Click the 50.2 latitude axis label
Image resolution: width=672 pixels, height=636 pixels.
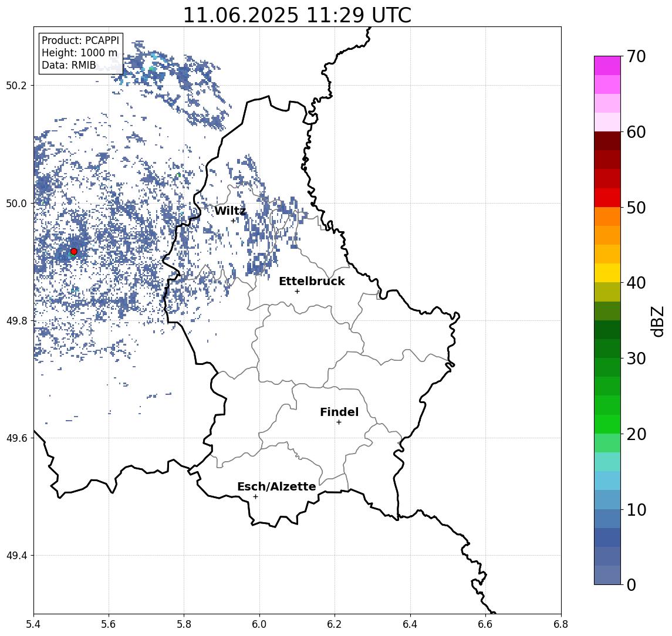(16, 85)
